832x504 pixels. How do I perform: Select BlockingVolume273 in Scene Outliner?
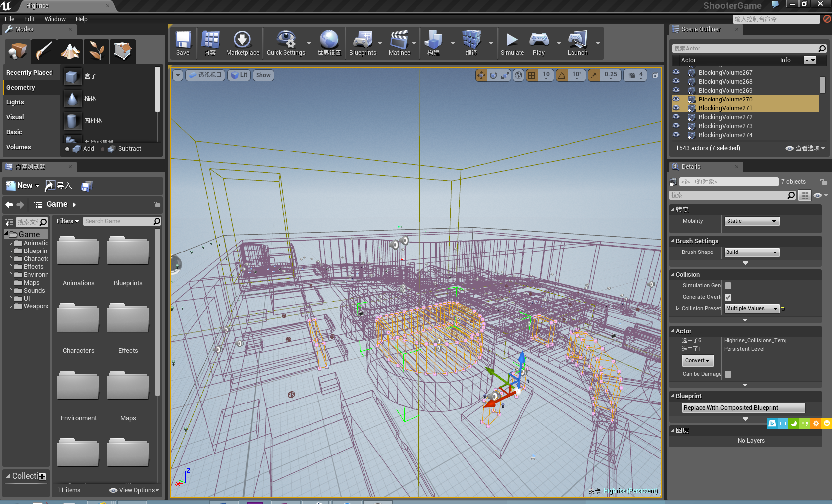point(725,126)
